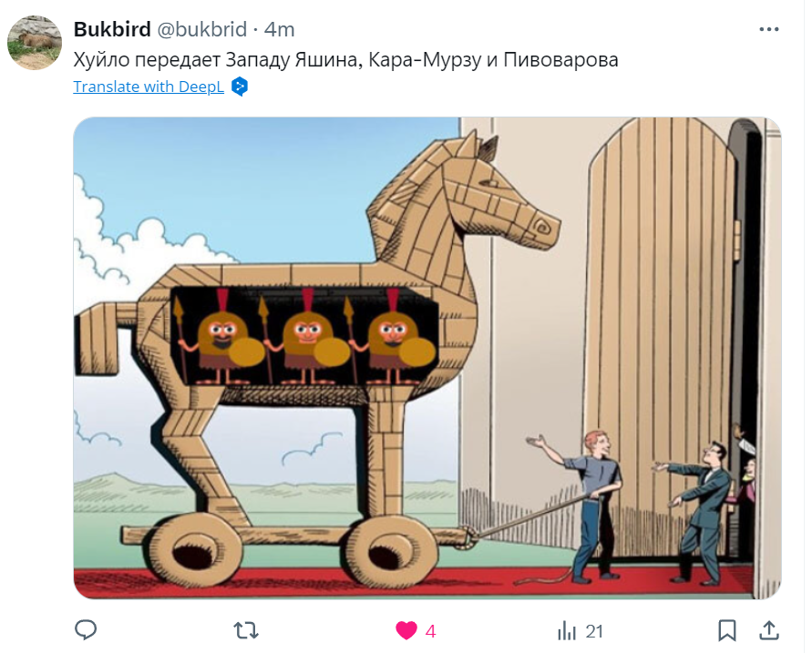Click the Russian tweet text
Viewport: 812px width, 653px height.
click(345, 60)
